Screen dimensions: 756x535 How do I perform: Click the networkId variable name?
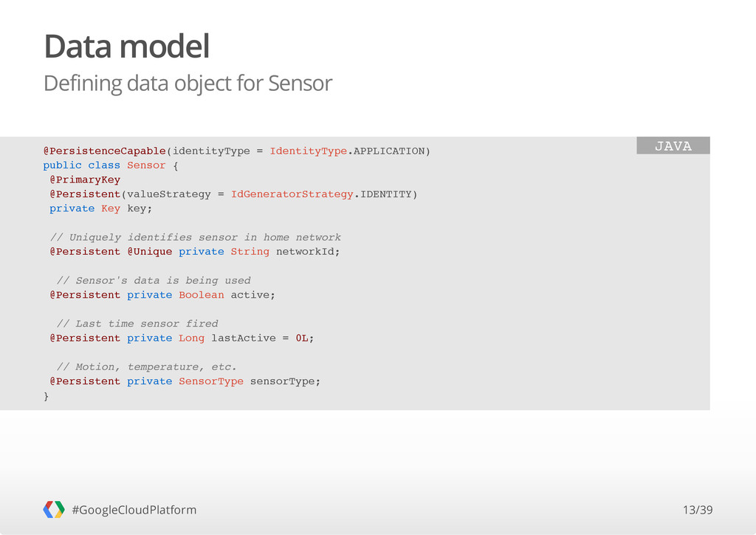click(x=308, y=251)
